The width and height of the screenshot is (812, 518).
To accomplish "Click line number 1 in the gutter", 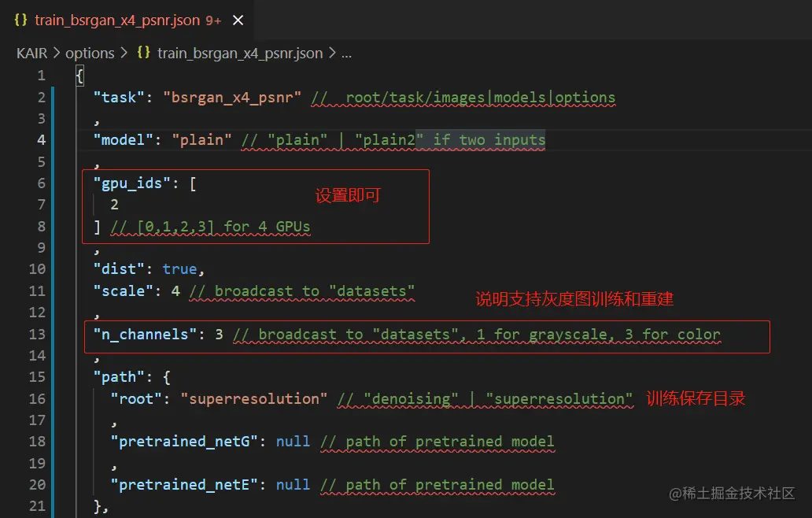I will (42, 76).
